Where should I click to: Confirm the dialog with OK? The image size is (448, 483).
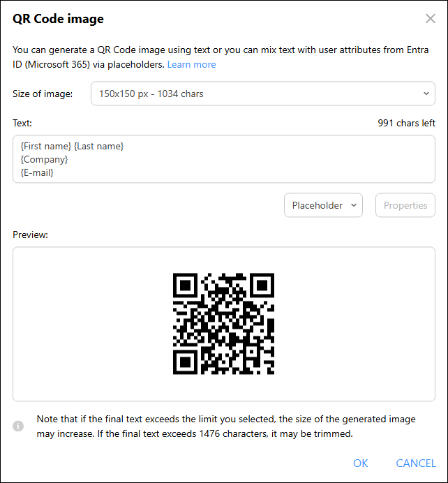[x=361, y=463]
